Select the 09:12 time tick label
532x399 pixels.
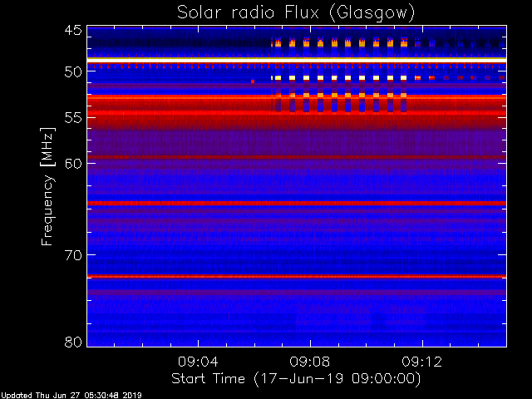pos(422,362)
